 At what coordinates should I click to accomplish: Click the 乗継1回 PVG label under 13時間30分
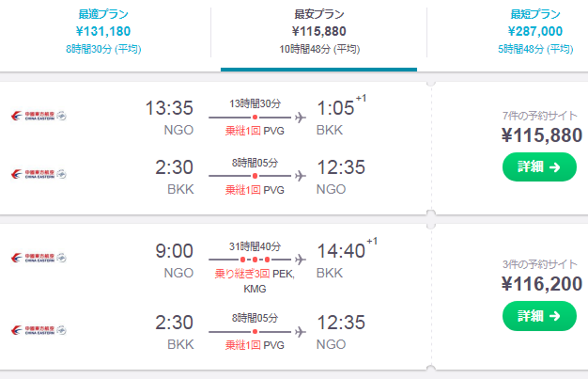[x=255, y=131]
